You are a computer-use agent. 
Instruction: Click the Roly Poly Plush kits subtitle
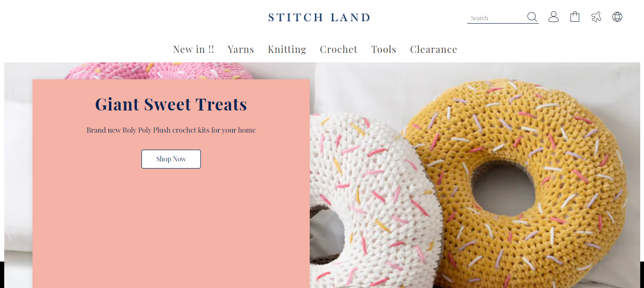point(171,130)
